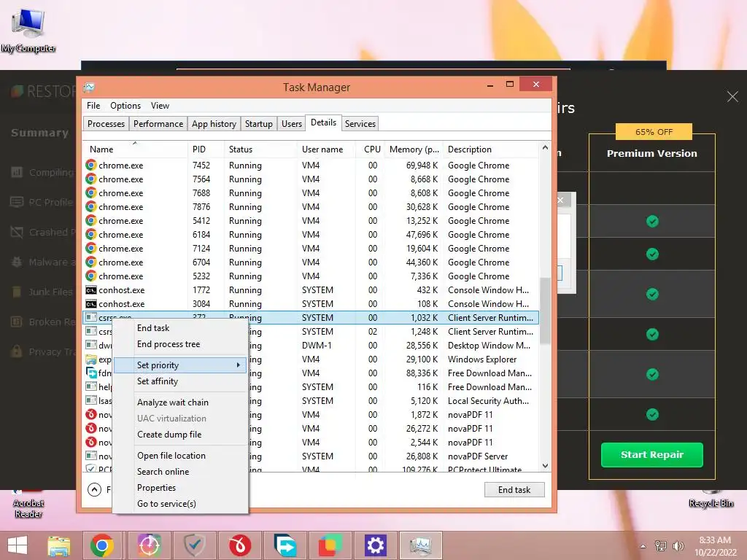747x560 pixels.
Task: Open Acrobat Reader desktop icon
Action: tap(28, 504)
